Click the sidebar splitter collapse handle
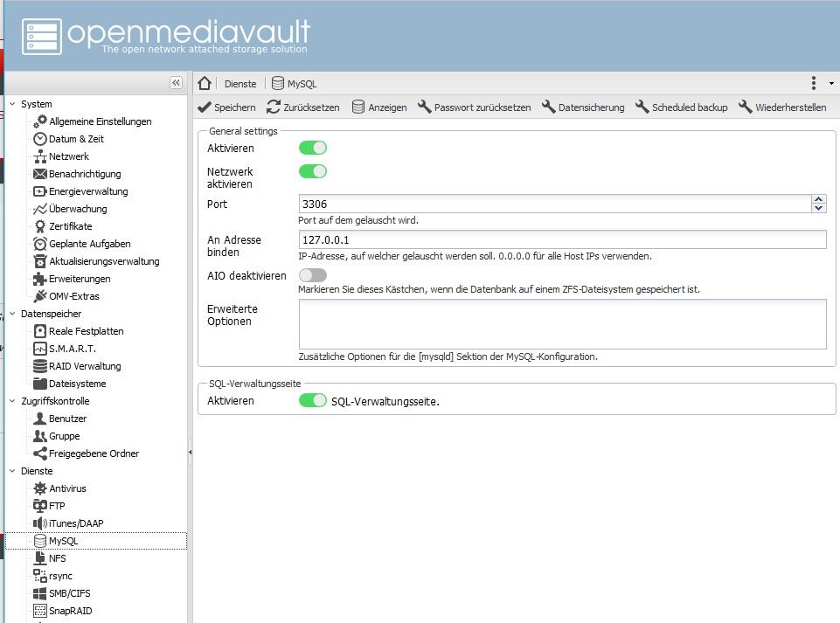This screenshot has height=623, width=840. click(191, 453)
